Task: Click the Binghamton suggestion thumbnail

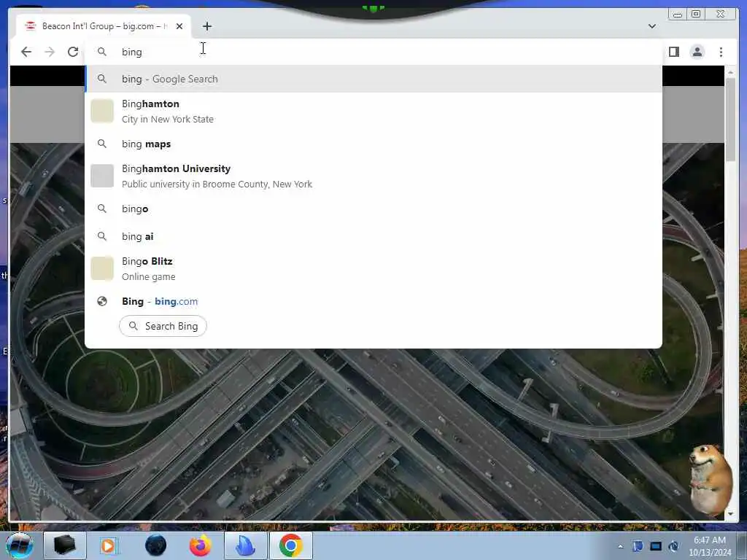Action: tap(102, 111)
